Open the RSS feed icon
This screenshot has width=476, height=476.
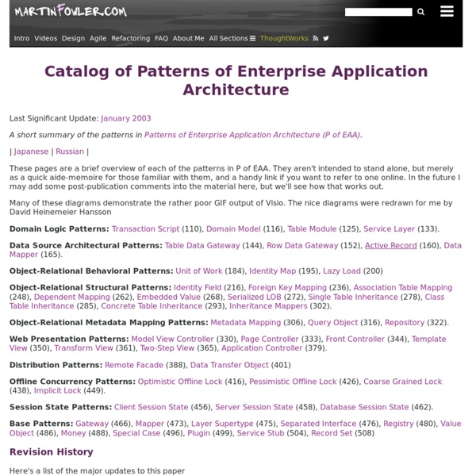tap(316, 38)
